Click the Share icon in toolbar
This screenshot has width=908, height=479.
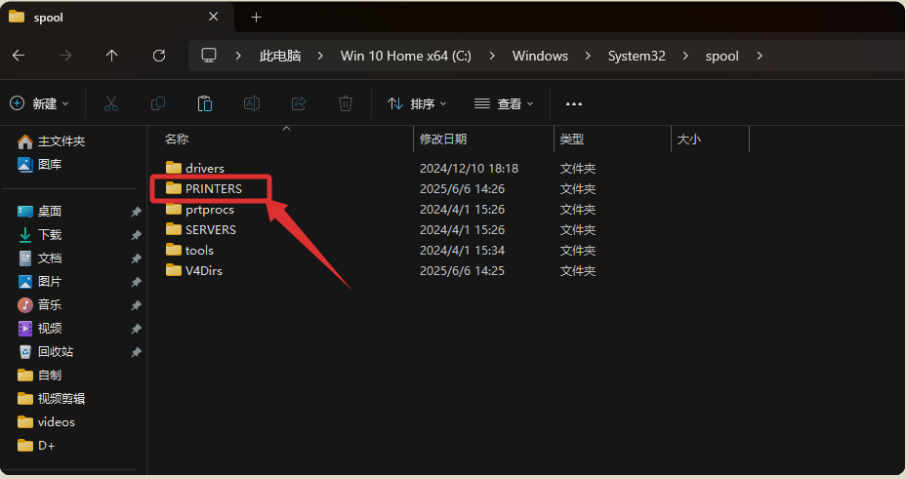298,104
